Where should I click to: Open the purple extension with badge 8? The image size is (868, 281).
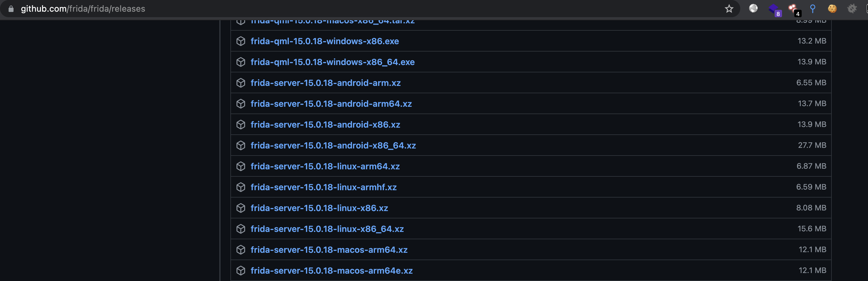(774, 9)
